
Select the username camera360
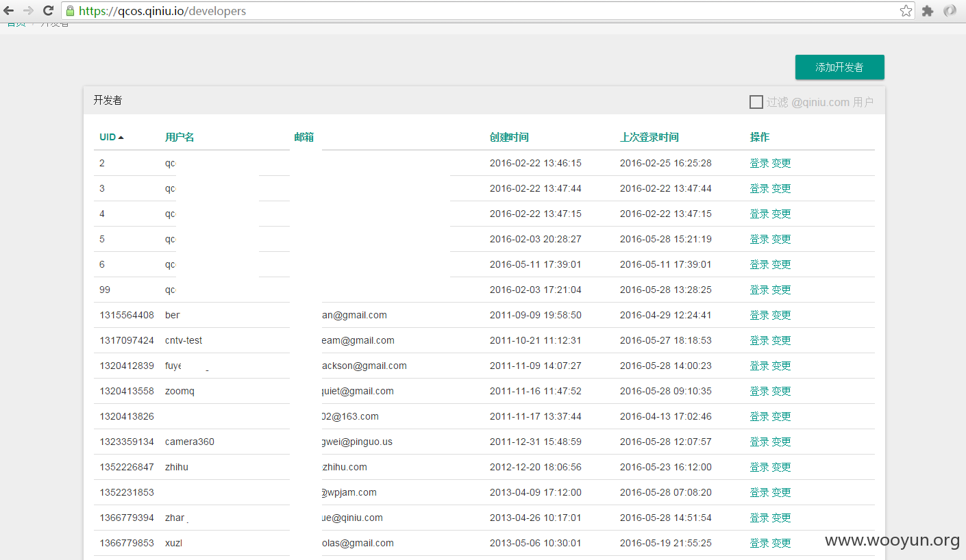click(x=190, y=442)
